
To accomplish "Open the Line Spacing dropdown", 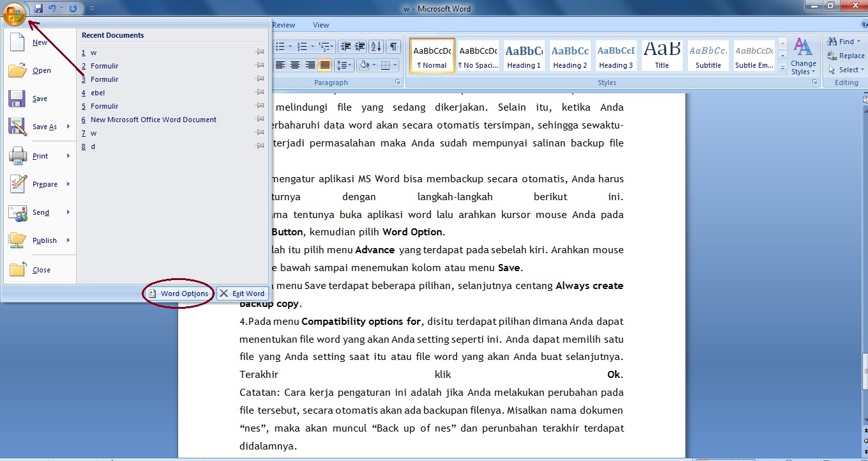I will point(344,65).
